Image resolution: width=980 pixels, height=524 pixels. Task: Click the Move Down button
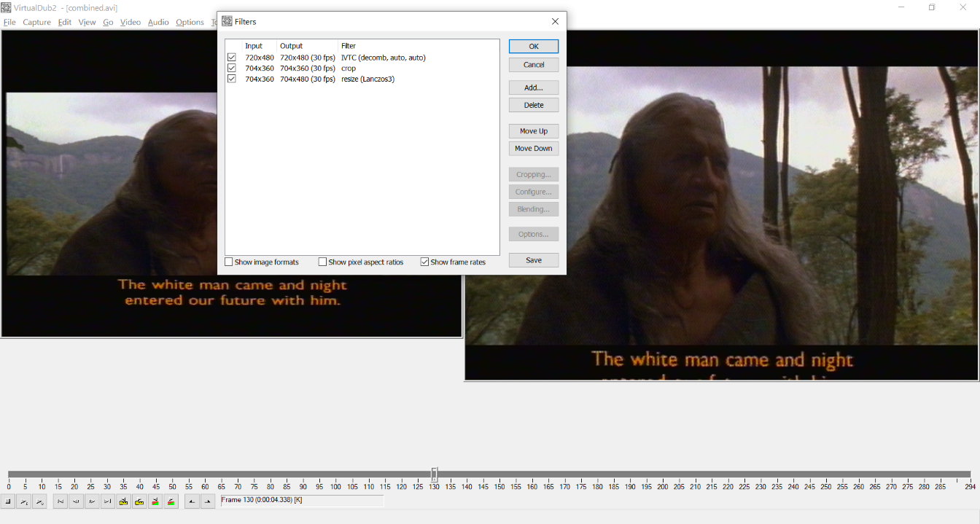click(534, 149)
